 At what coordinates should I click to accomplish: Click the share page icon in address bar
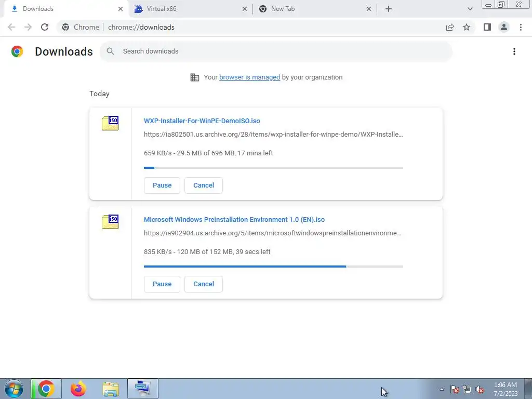pos(450,27)
